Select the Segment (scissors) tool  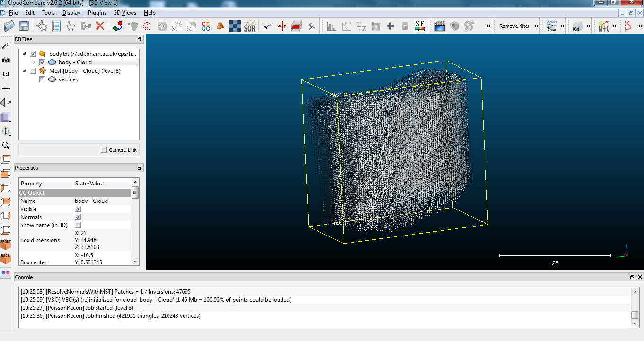(266, 26)
